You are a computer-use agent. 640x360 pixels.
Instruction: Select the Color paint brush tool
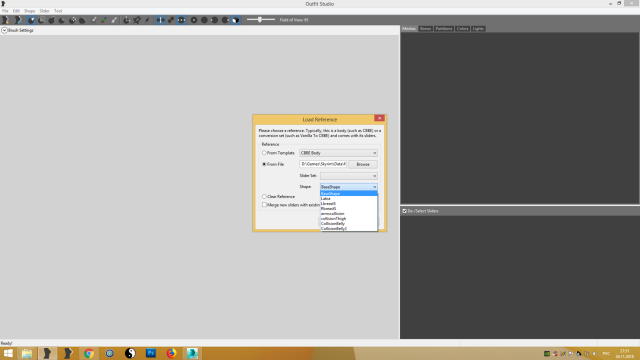click(x=104, y=20)
